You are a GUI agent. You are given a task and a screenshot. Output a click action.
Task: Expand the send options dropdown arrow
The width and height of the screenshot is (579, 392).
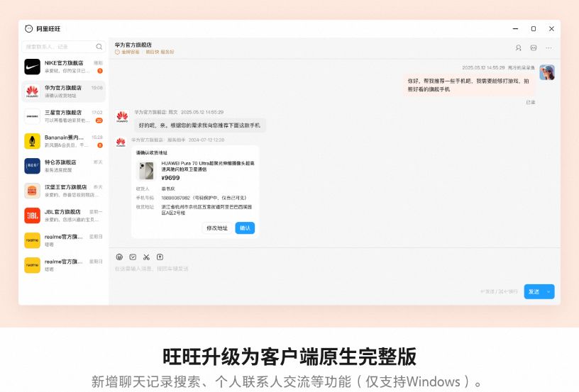click(x=548, y=291)
